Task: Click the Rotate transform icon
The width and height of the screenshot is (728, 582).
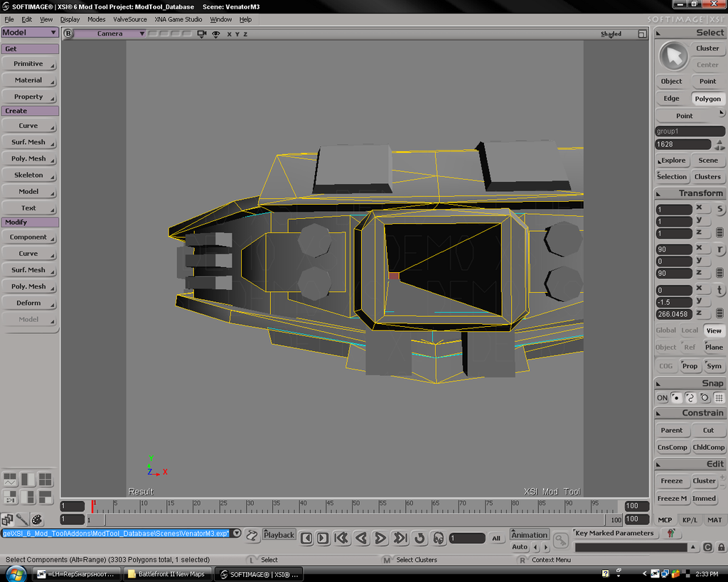Action: 719,249
